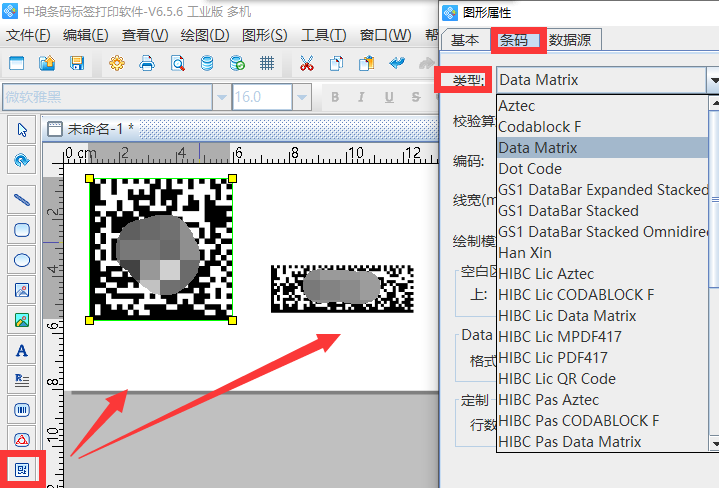Open the 编辑(E) menu

[x=86, y=35]
